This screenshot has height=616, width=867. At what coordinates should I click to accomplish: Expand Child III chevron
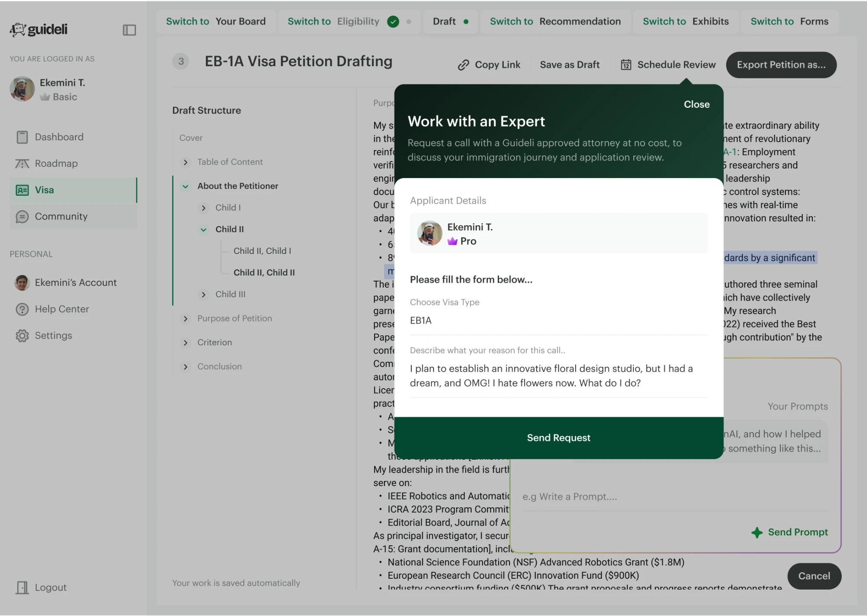pyautogui.click(x=204, y=295)
